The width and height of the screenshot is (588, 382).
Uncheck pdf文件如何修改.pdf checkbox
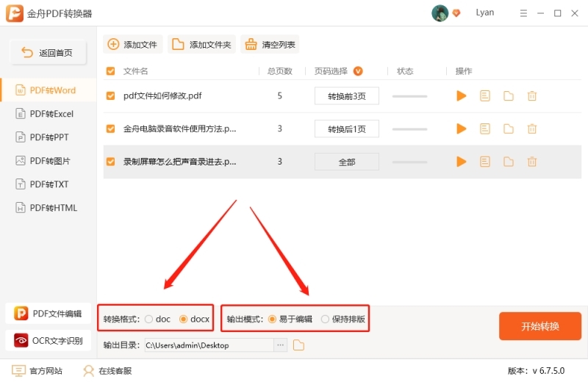(111, 96)
